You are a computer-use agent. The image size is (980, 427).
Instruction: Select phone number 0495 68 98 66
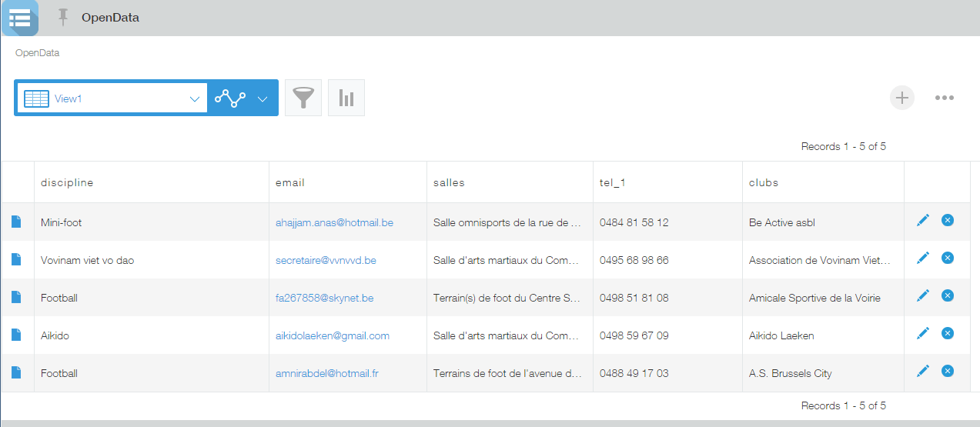point(634,260)
